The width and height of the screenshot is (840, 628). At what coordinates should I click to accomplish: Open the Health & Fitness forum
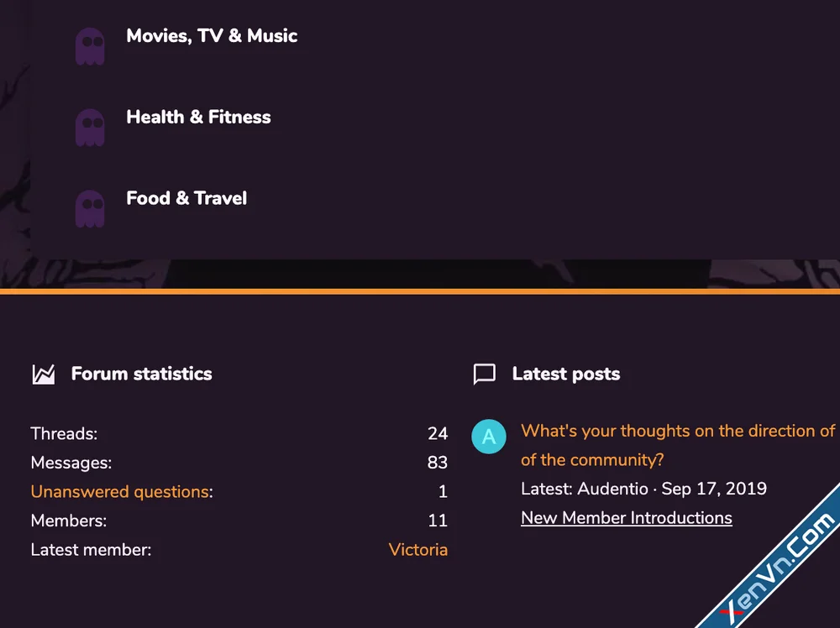198,117
